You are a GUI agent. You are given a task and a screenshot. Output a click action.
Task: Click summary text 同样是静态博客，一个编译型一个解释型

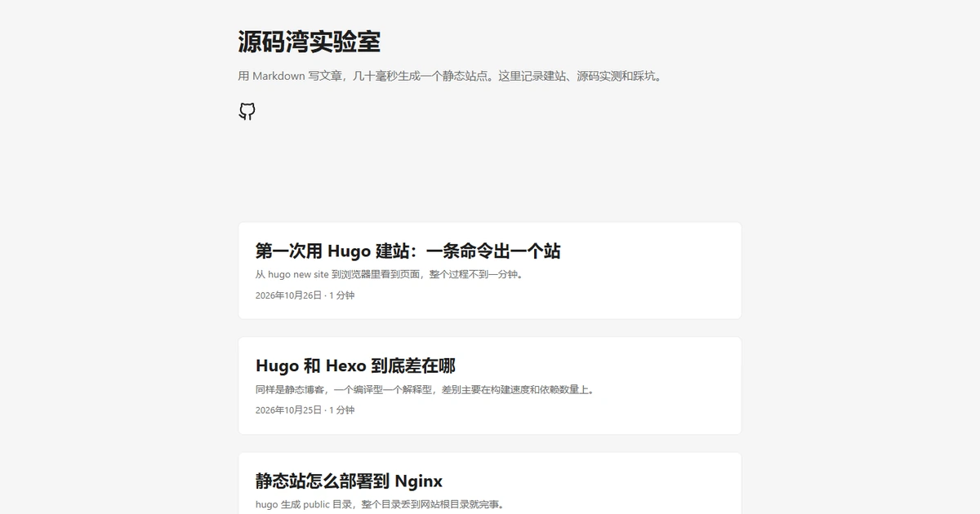pyautogui.click(x=425, y=389)
